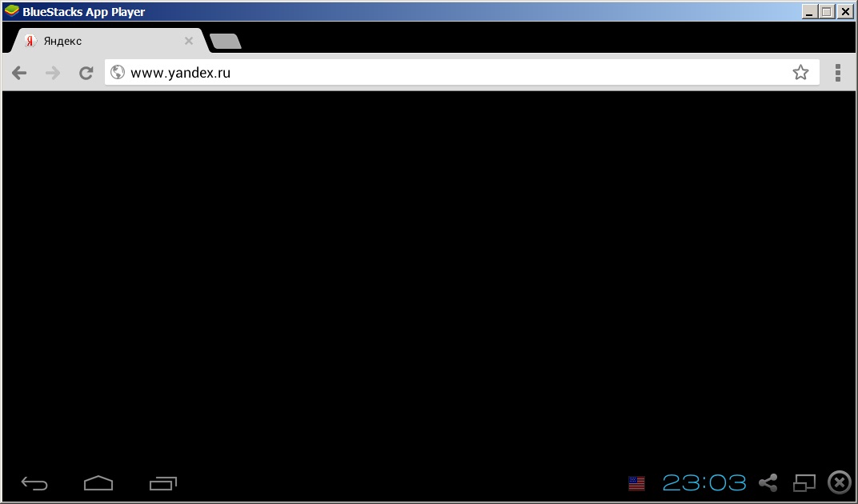Click the 23:03 clock
Screen dimensions: 858x504
(x=704, y=482)
